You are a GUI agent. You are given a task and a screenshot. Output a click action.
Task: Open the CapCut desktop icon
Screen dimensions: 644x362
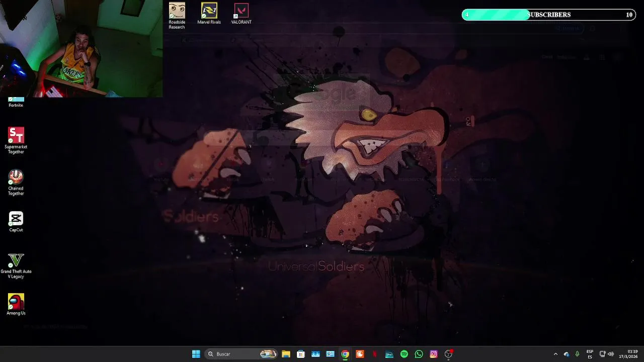pos(16,221)
